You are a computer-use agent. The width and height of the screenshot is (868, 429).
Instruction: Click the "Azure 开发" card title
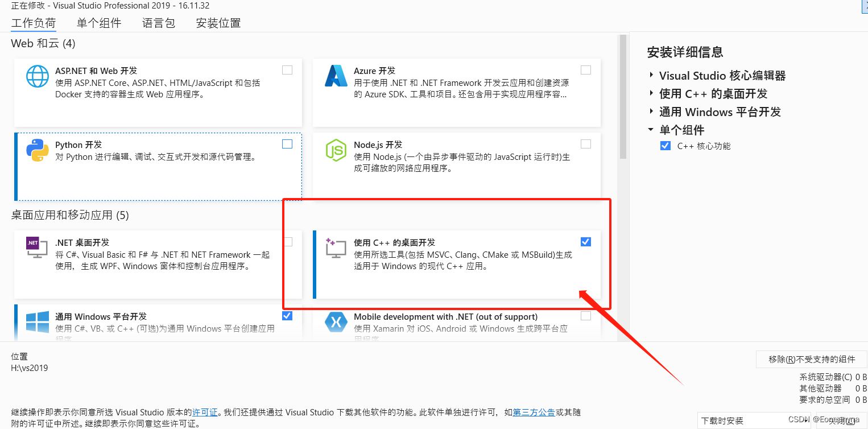pos(374,71)
